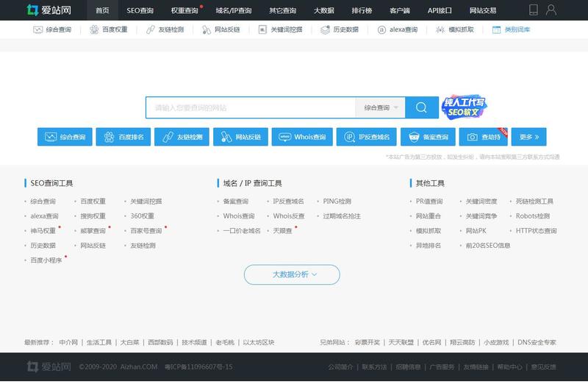
Task: Click the 死链检测工具 link
Action: [x=534, y=202]
